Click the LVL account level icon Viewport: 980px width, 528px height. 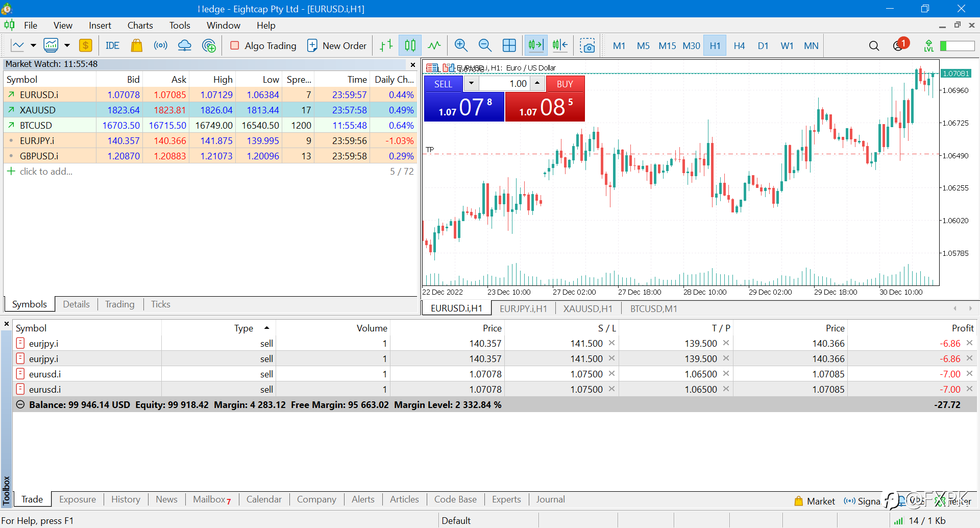pos(929,45)
